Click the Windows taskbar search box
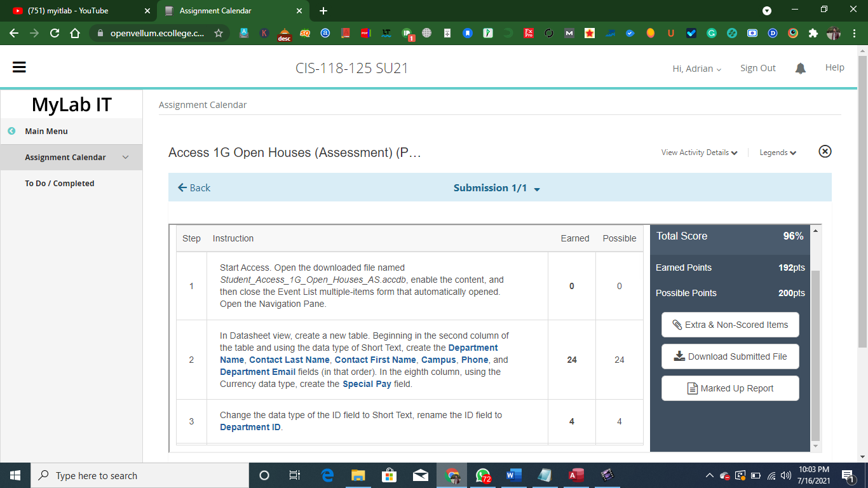The image size is (868, 488). 139,475
